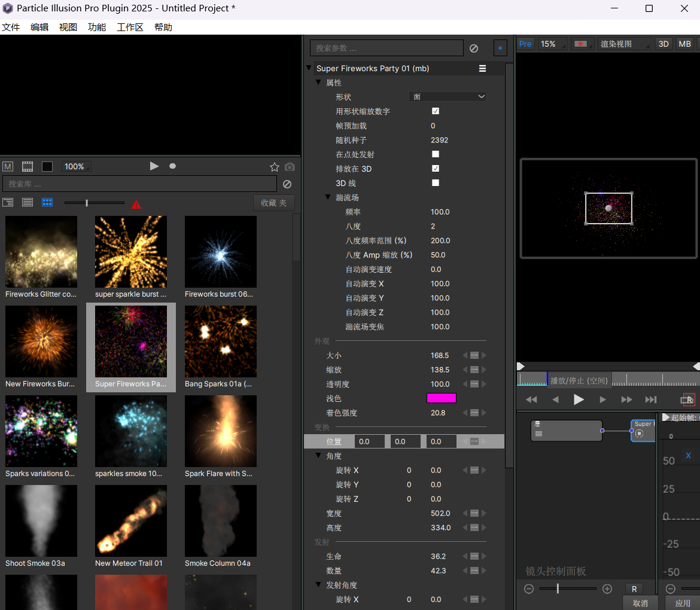Switch library to grid view icon
This screenshot has width=700, height=610.
point(47,203)
